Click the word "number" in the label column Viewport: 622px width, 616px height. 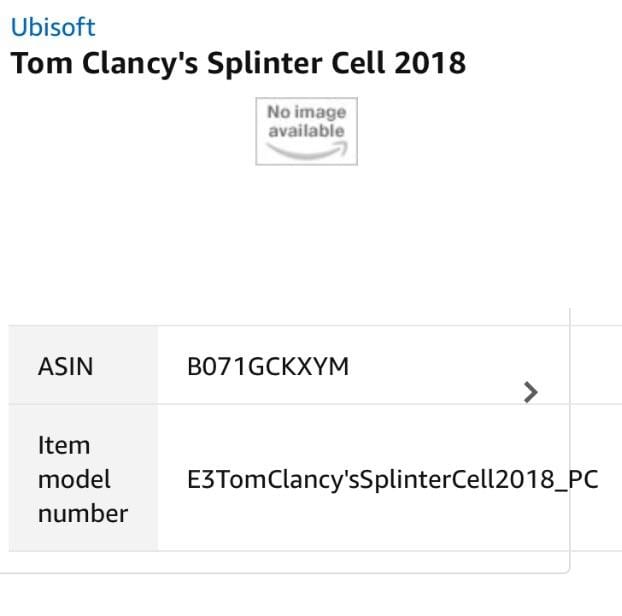pyautogui.click(x=83, y=513)
